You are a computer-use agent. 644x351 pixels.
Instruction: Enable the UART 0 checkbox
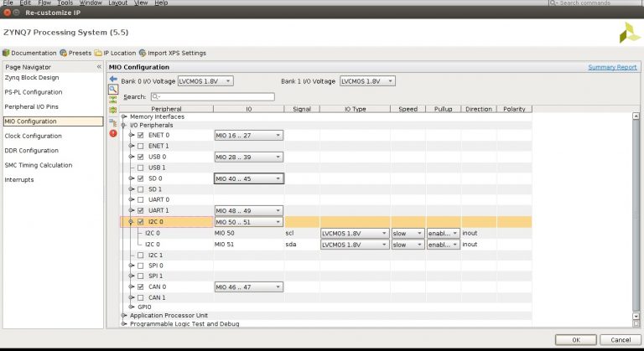point(140,199)
